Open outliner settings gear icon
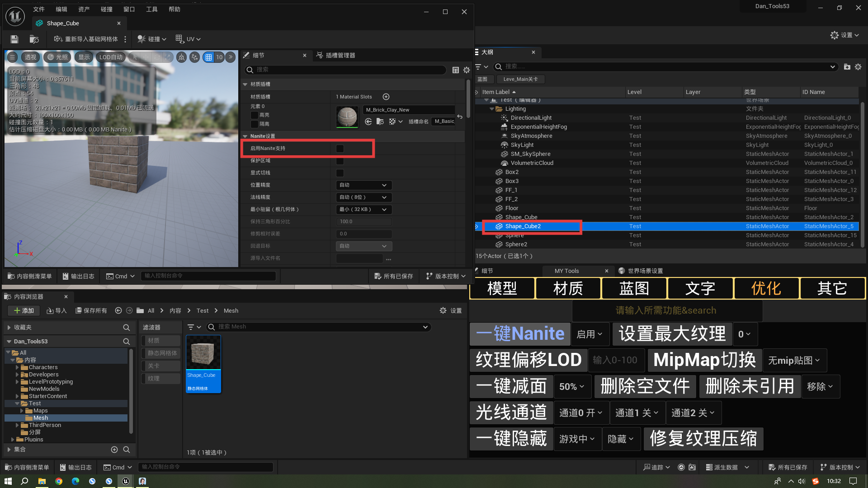 (x=858, y=67)
